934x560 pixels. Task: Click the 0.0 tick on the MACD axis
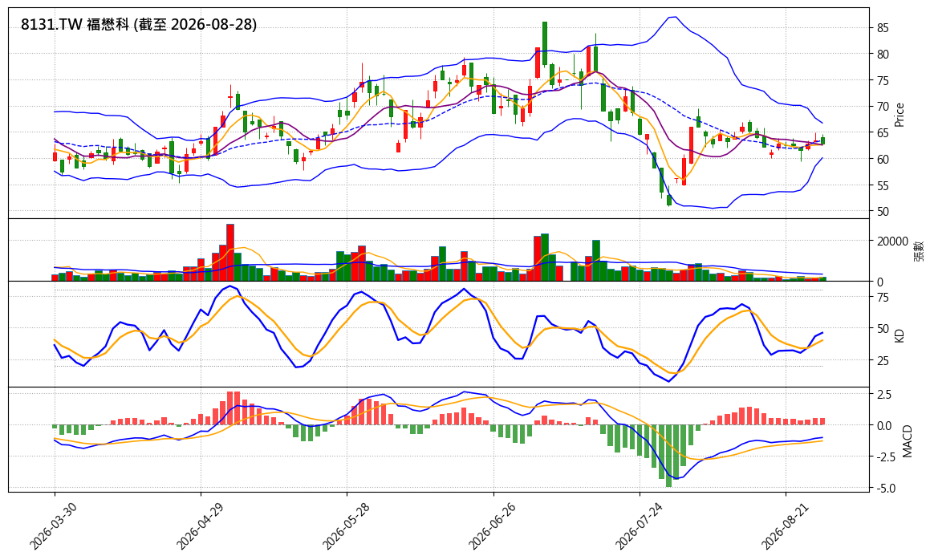pos(884,425)
